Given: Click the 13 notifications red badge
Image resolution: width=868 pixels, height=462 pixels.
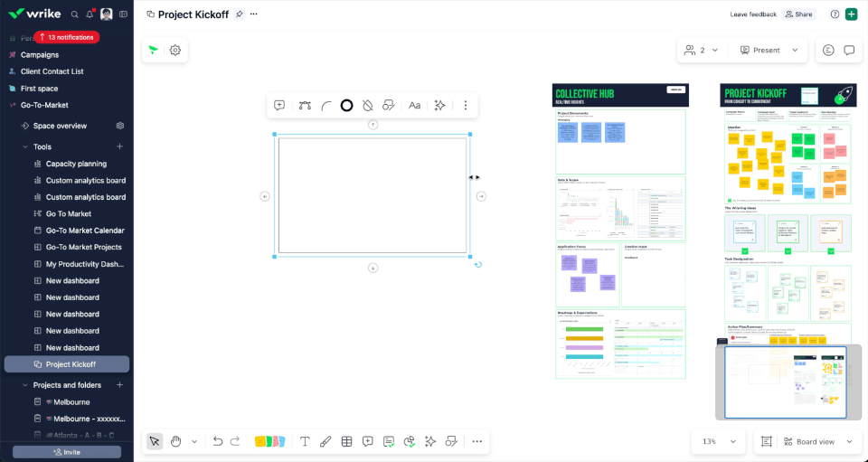Looking at the screenshot, I should (x=66, y=37).
